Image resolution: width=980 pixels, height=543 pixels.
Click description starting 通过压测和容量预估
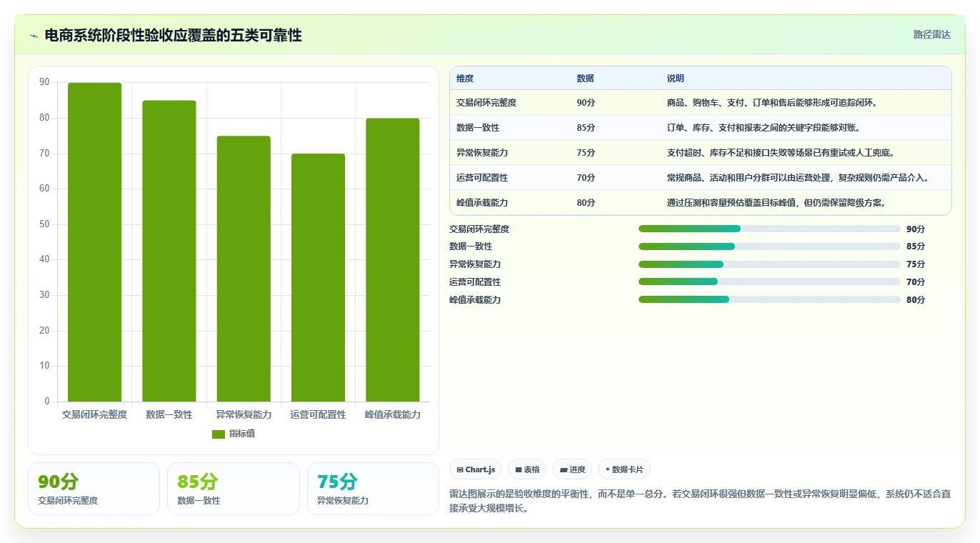776,203
